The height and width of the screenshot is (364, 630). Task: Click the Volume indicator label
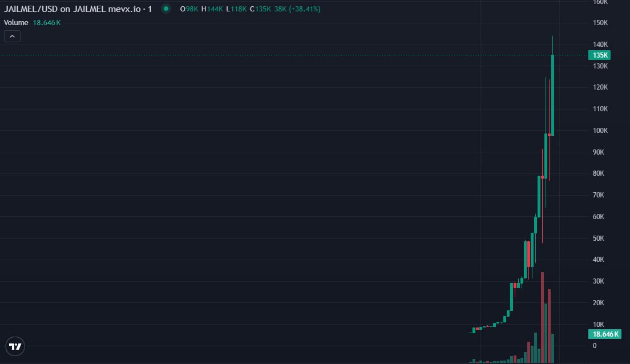[x=16, y=22]
